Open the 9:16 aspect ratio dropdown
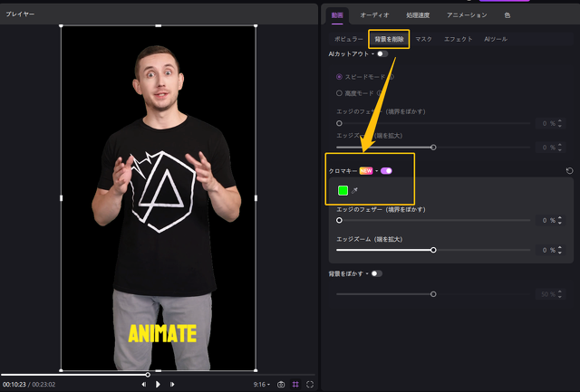The image size is (580, 392). (261, 384)
